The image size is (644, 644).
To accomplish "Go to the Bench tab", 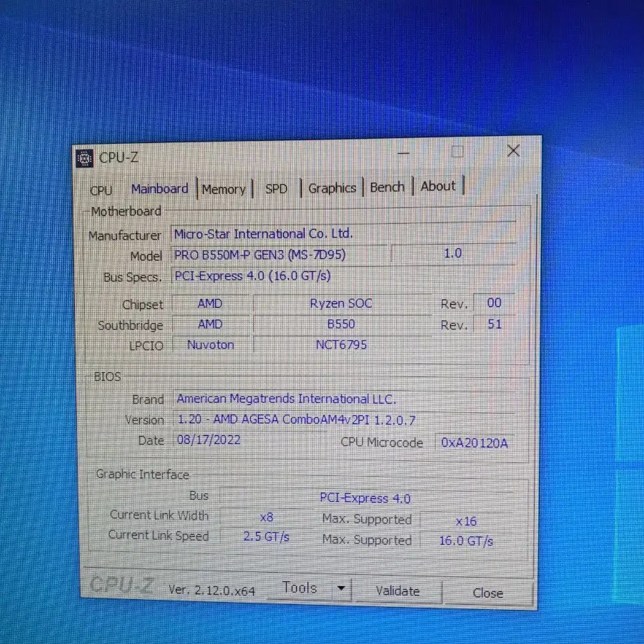I will click(x=388, y=187).
